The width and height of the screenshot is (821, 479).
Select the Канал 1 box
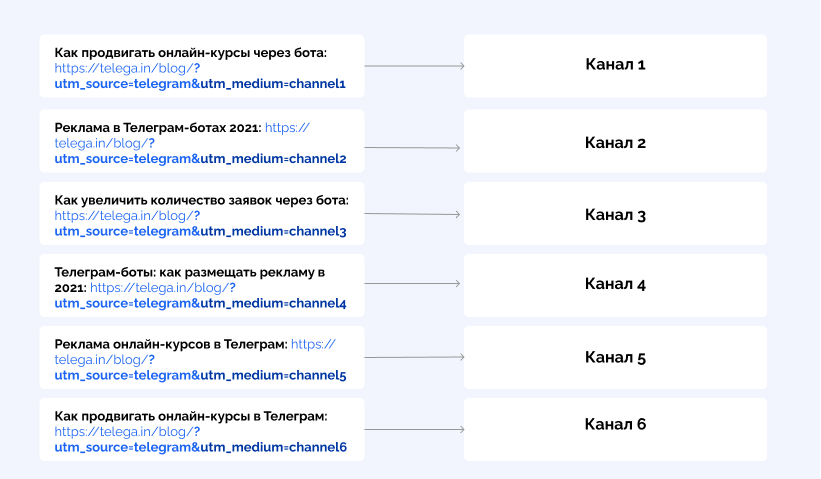pyautogui.click(x=615, y=66)
